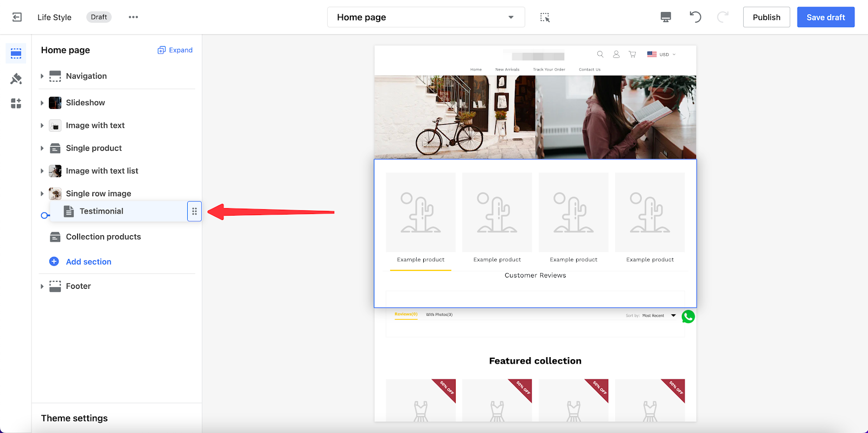Screen dimensions: 868x433
Task: Click the Testimonial document icon
Action: coord(68,211)
